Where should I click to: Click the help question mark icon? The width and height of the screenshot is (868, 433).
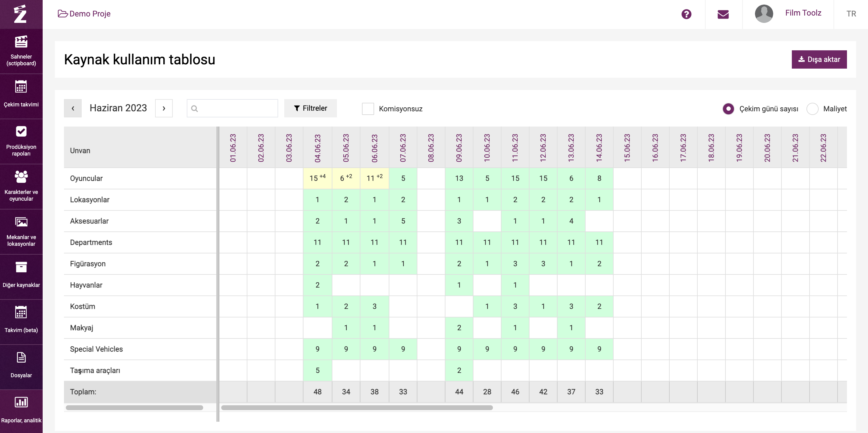point(686,14)
